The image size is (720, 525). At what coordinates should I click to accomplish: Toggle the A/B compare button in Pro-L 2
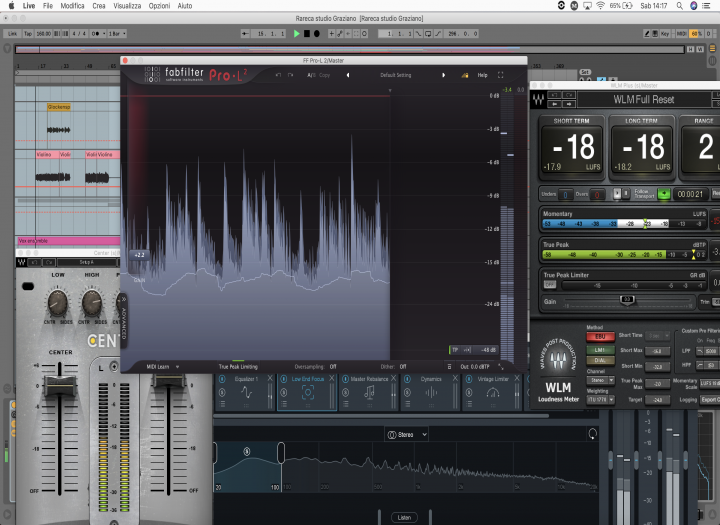point(311,75)
